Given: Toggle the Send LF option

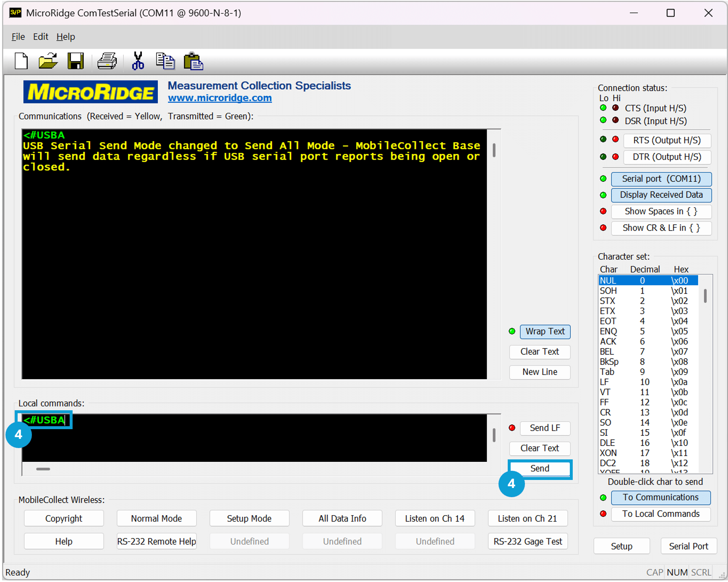Looking at the screenshot, I should click(545, 428).
